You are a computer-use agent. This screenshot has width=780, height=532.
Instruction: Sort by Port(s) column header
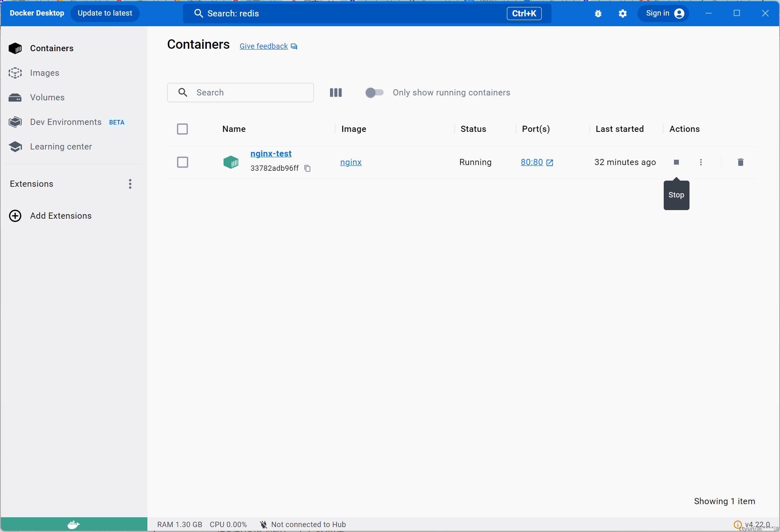pos(536,129)
